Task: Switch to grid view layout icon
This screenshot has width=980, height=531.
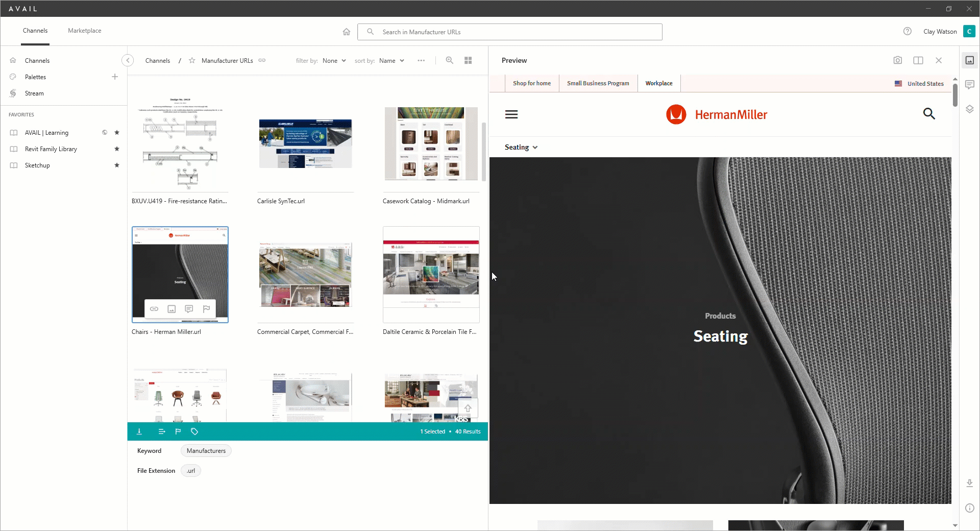Action: tap(468, 60)
